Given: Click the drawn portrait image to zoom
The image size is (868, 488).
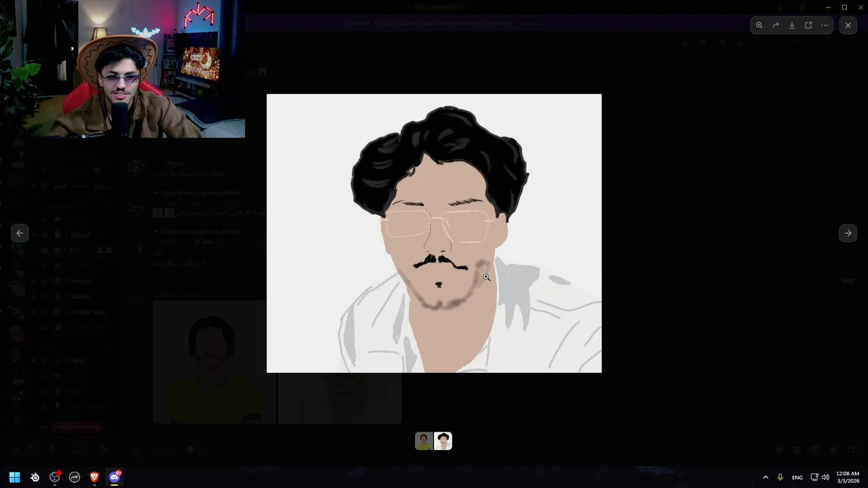Looking at the screenshot, I should pos(434,233).
